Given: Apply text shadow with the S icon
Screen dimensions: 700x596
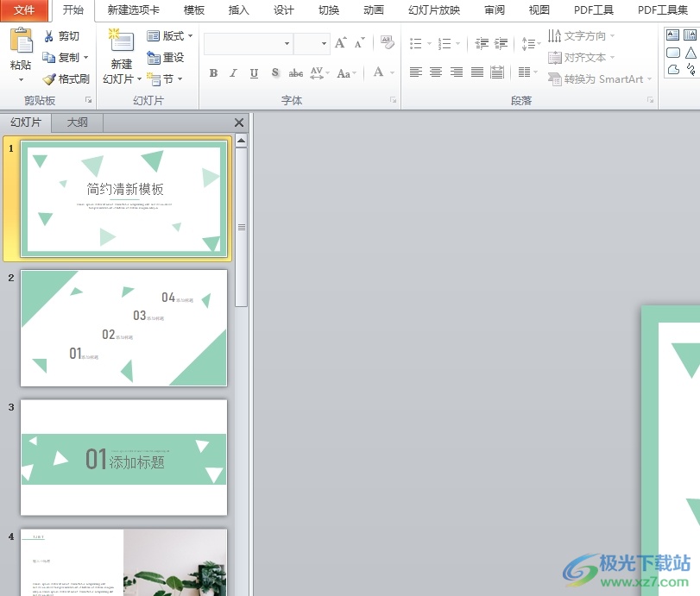Looking at the screenshot, I should tap(275, 72).
